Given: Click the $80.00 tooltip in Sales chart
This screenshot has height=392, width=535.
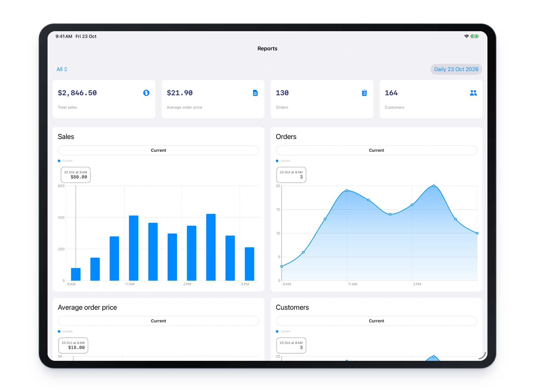Looking at the screenshot, I should click(x=75, y=175).
